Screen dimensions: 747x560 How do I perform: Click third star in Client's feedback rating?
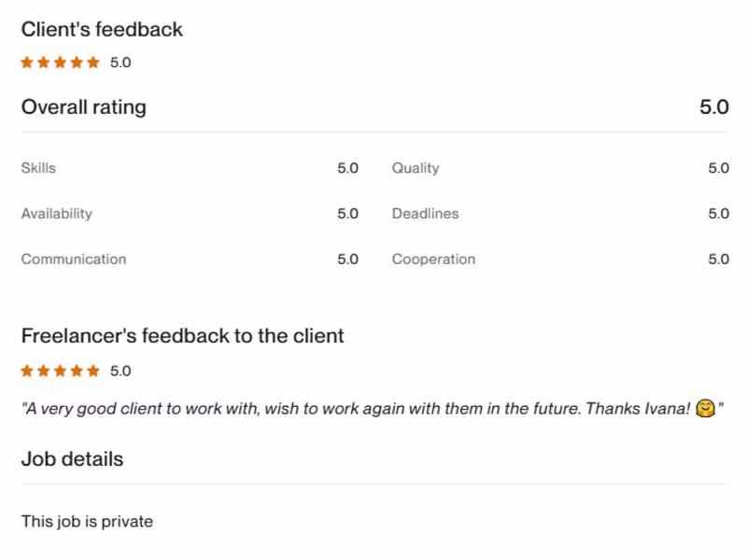point(60,63)
